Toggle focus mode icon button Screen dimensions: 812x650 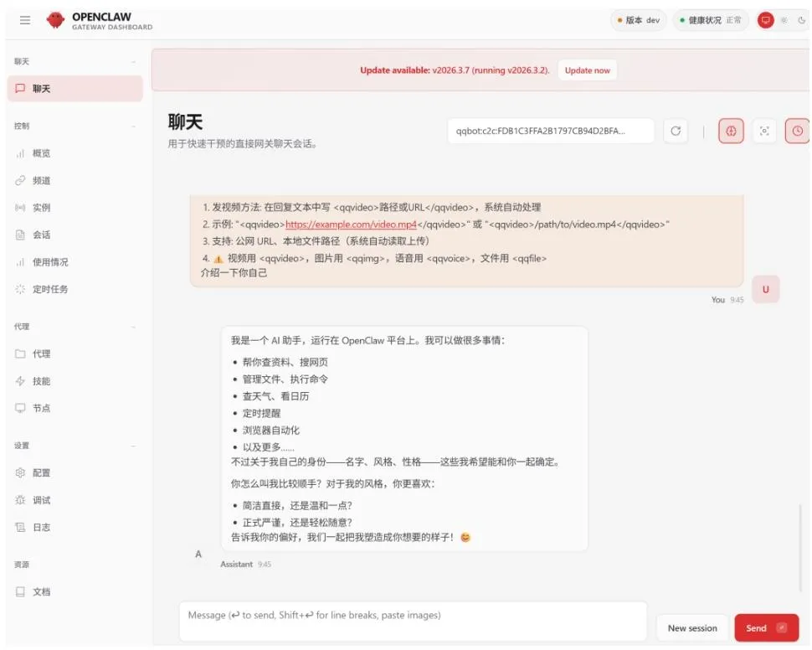pyautogui.click(x=763, y=131)
